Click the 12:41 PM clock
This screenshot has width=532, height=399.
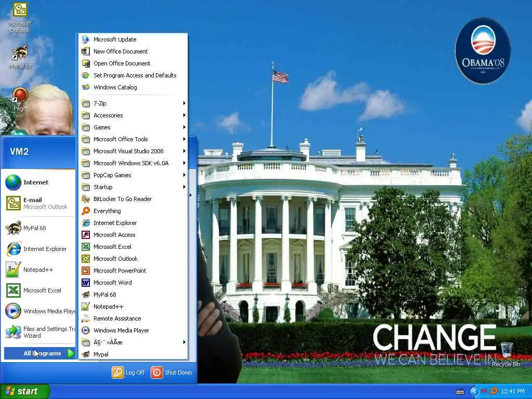pos(513,392)
